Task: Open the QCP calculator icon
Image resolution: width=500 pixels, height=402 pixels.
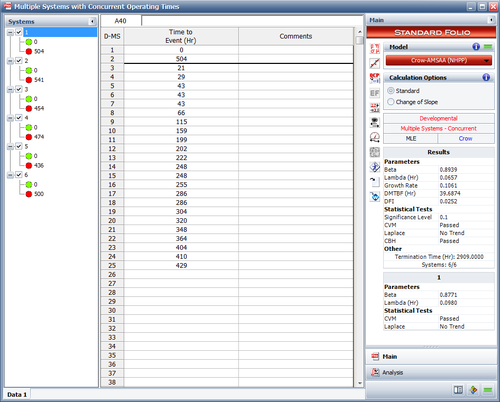Action: [x=375, y=78]
